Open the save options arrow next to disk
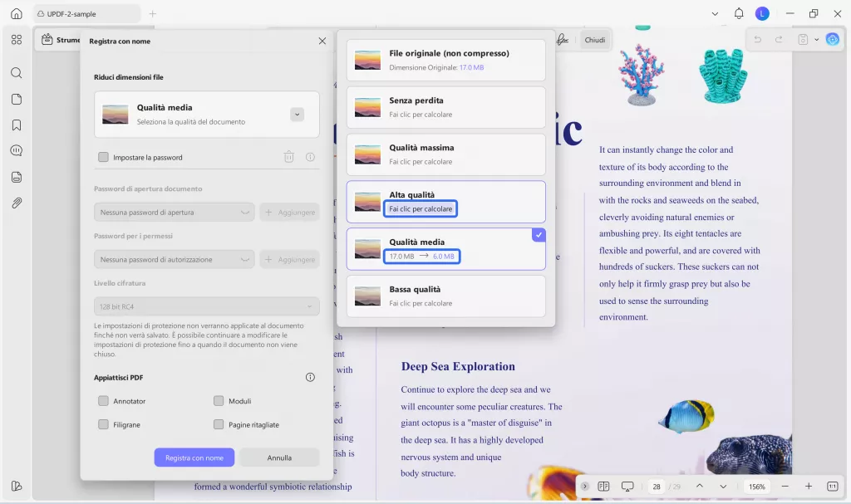Viewport: 851px width, 504px height. 816,40
